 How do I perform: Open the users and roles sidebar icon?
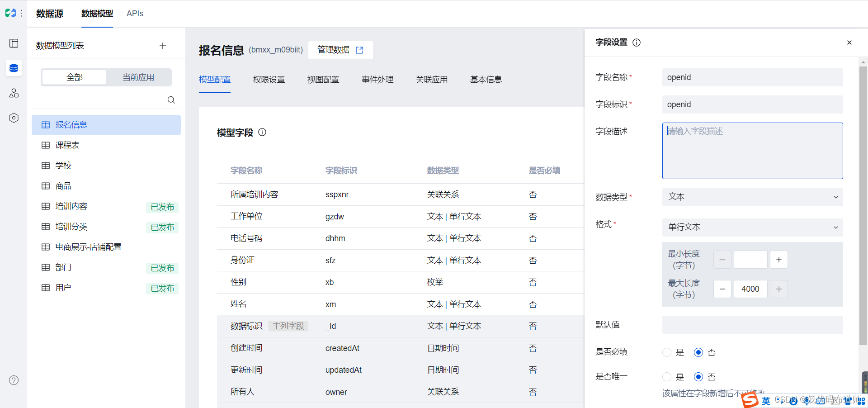[x=14, y=93]
